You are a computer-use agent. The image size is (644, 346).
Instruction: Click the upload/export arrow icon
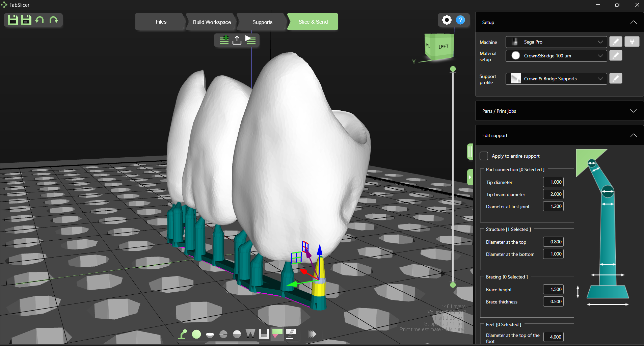pos(237,40)
